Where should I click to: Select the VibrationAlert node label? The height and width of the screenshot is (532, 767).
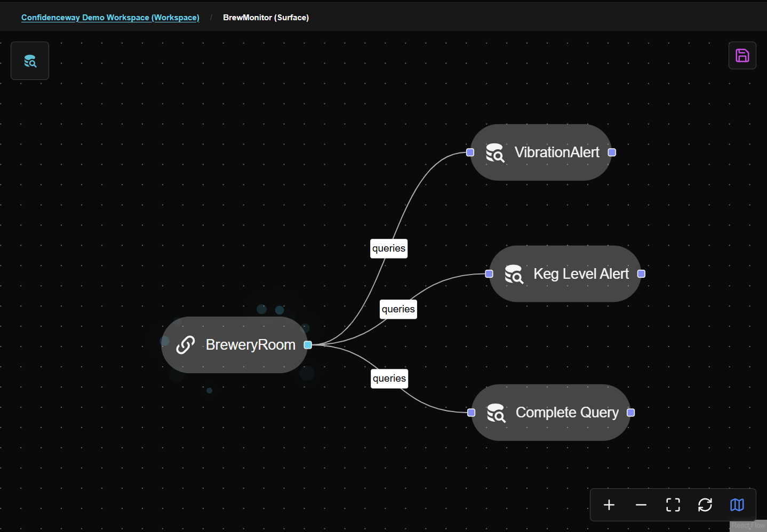tap(557, 152)
